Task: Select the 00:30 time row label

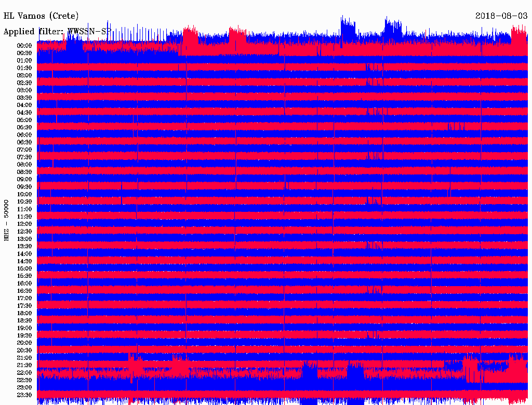Action: (x=24, y=53)
